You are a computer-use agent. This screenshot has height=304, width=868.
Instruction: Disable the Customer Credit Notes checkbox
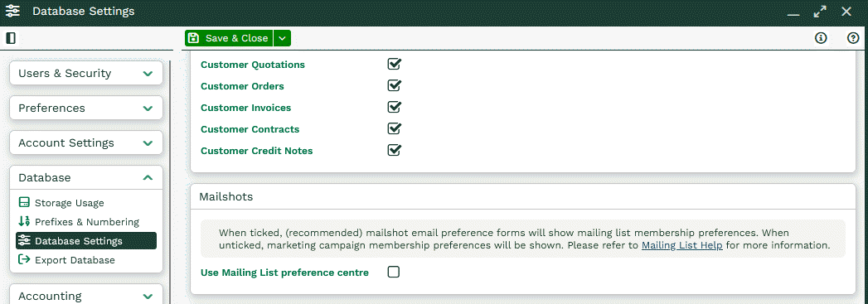394,150
